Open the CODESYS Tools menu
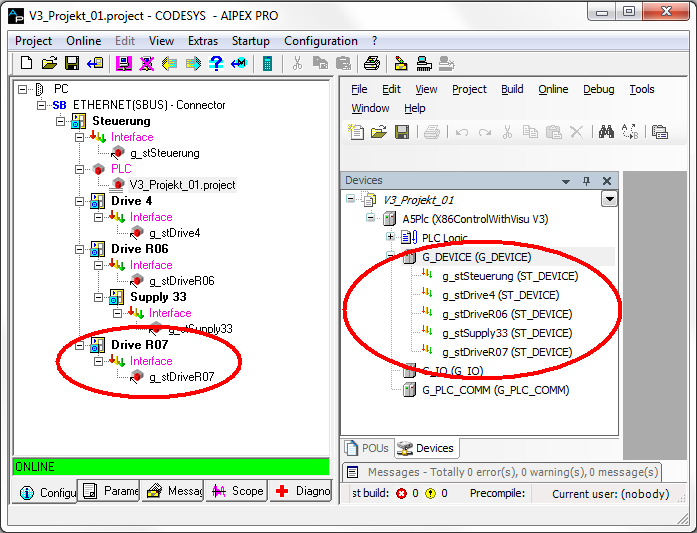Viewport: 697px width, 533px height. tap(642, 89)
